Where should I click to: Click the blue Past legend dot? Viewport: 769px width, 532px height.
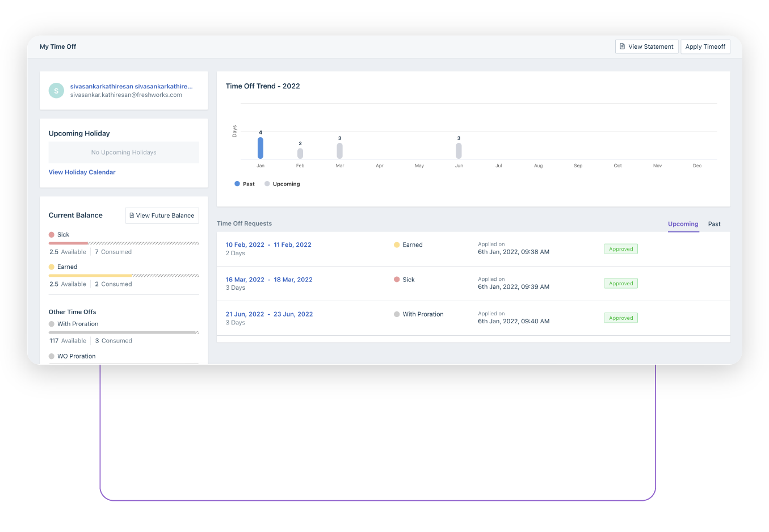[x=237, y=184]
